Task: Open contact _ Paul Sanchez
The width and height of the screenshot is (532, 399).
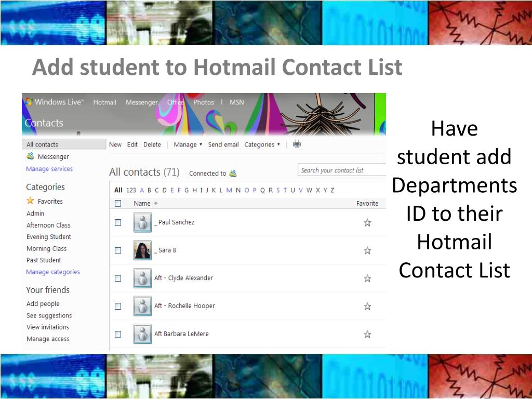Action: point(175,222)
